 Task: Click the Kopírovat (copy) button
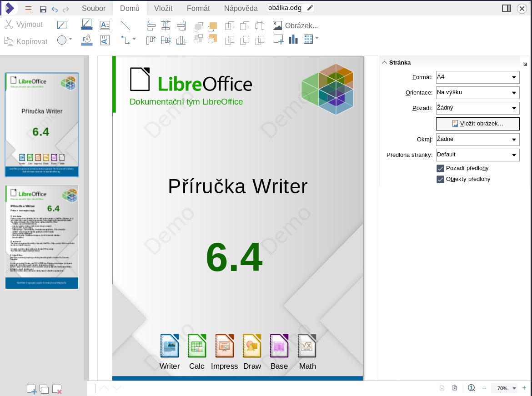(26, 41)
